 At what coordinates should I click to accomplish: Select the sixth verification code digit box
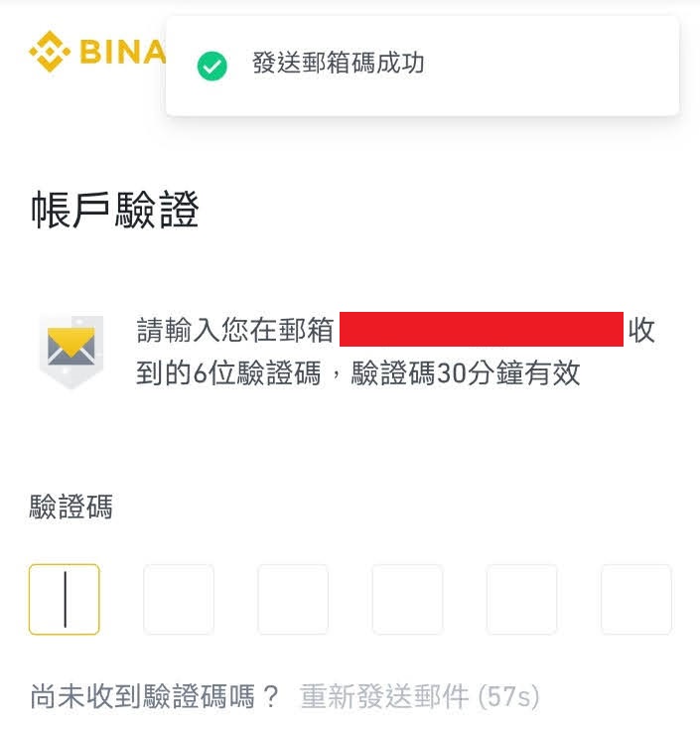point(636,599)
